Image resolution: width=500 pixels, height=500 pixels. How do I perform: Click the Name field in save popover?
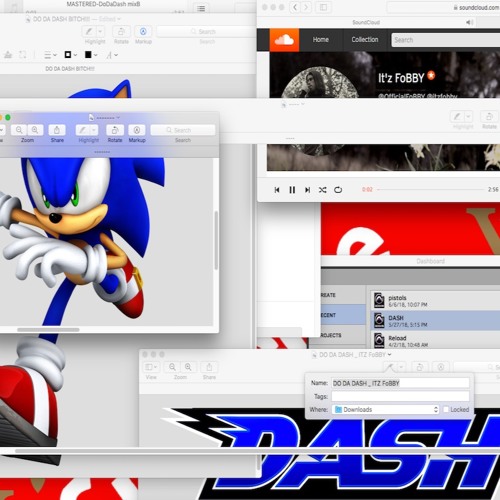[400, 383]
